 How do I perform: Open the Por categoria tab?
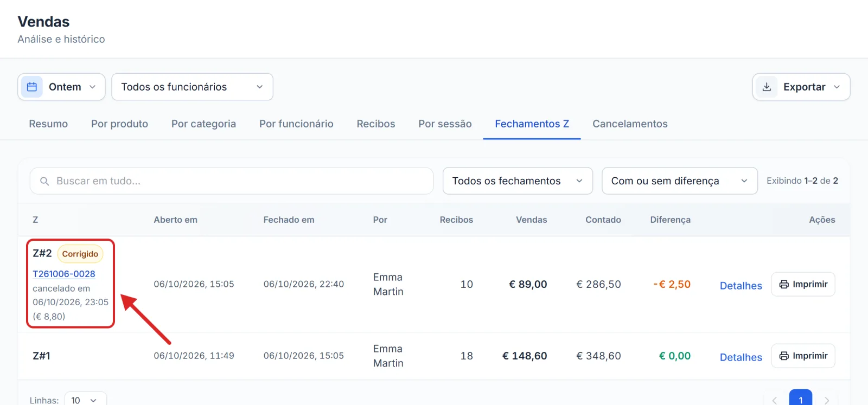[x=203, y=124]
